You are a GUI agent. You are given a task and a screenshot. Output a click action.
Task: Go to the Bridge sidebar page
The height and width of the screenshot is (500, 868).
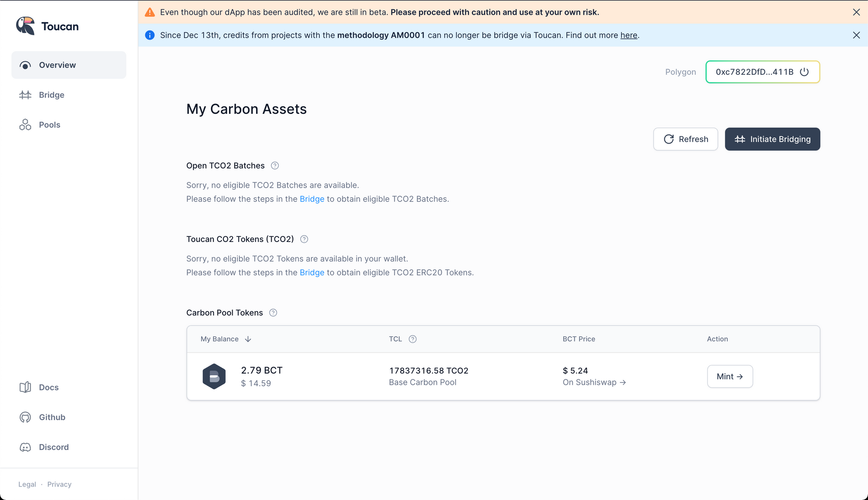[51, 95]
